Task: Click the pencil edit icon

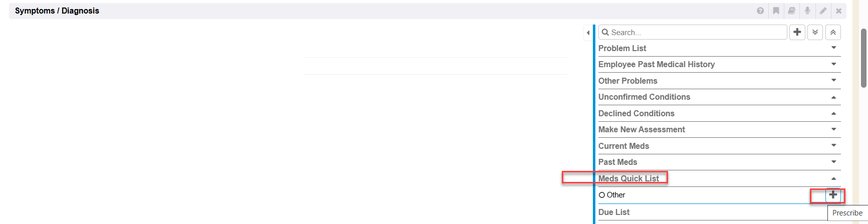Action: pos(823,11)
